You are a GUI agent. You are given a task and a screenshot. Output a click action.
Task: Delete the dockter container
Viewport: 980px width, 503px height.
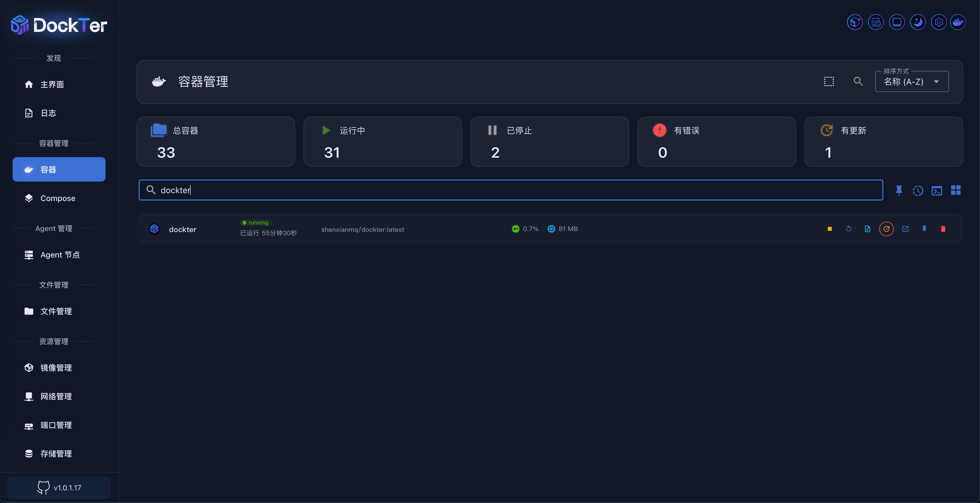click(943, 229)
